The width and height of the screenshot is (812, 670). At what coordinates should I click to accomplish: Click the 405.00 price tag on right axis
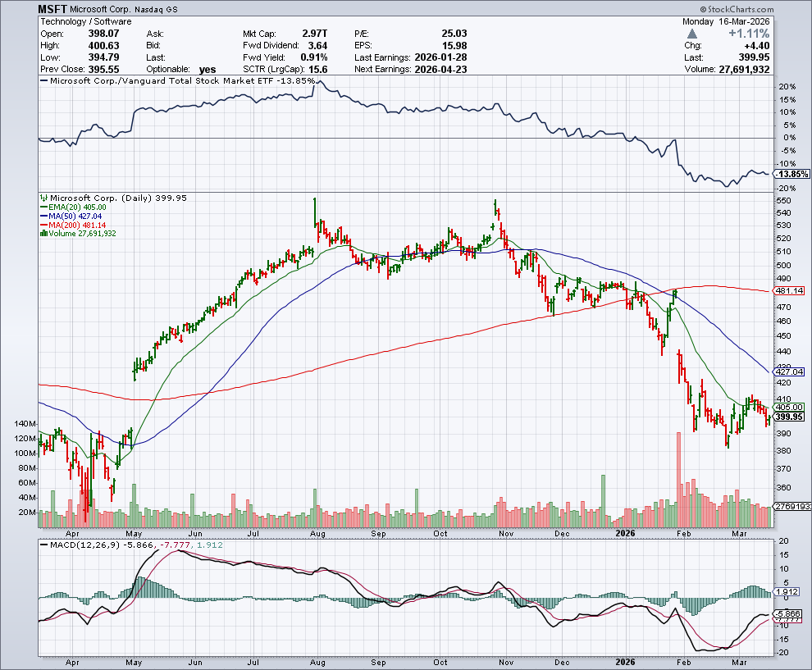coord(790,408)
